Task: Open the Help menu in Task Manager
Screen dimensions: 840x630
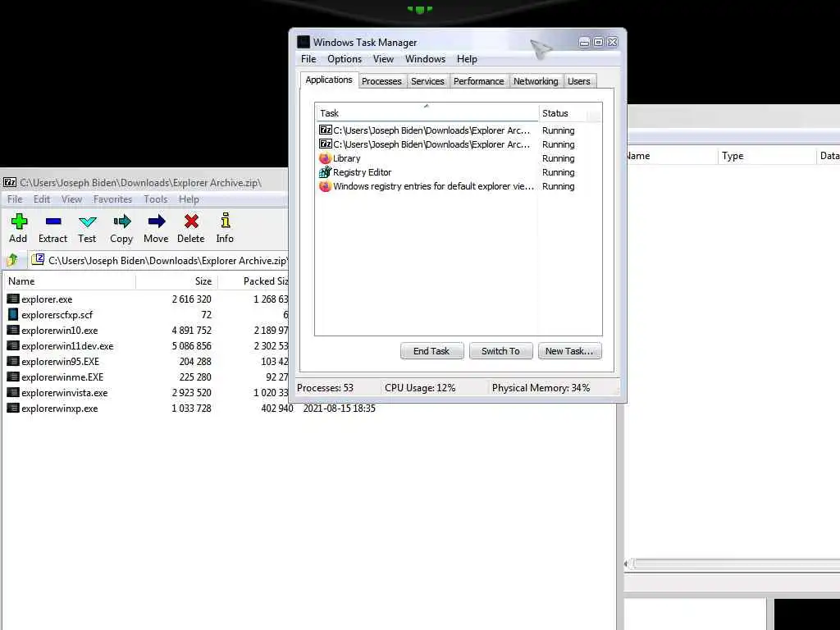Action: click(x=467, y=59)
